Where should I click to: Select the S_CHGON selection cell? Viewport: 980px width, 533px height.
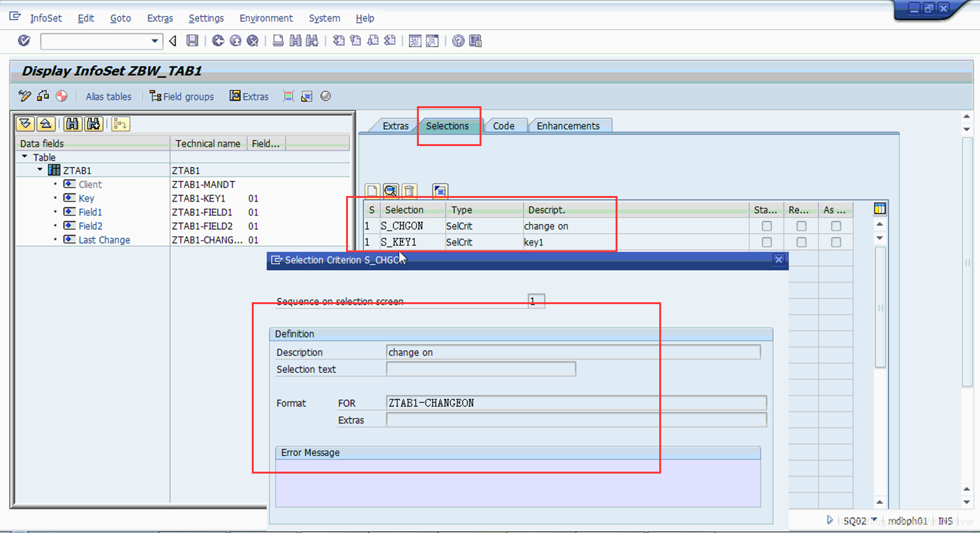pyautogui.click(x=412, y=226)
